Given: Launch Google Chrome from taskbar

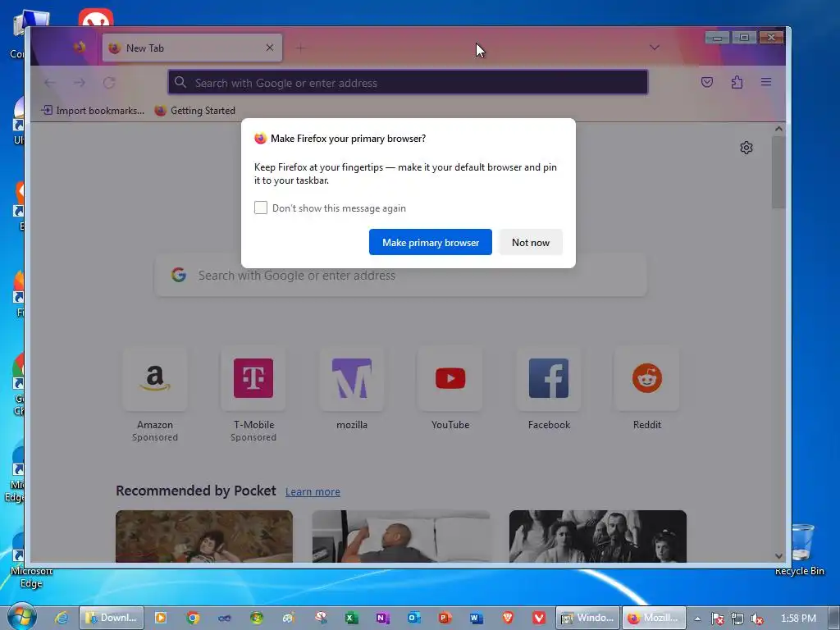Looking at the screenshot, I should tap(193, 618).
